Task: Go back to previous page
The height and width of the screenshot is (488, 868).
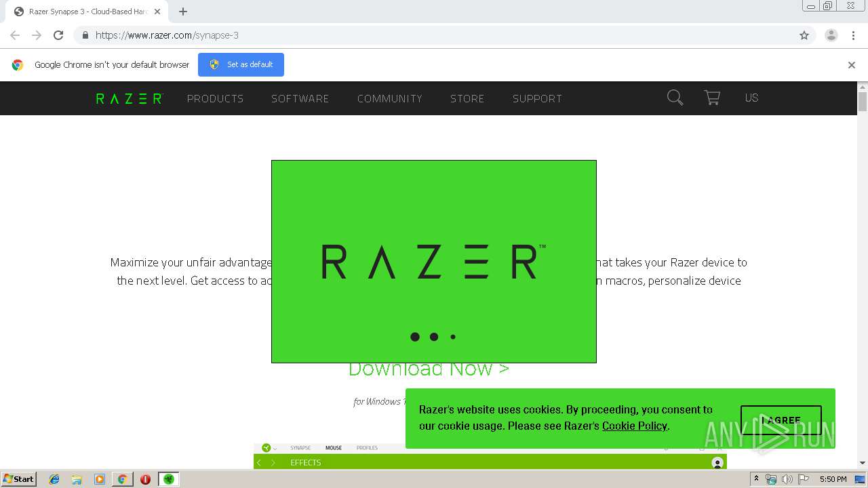Action: coord(15,35)
